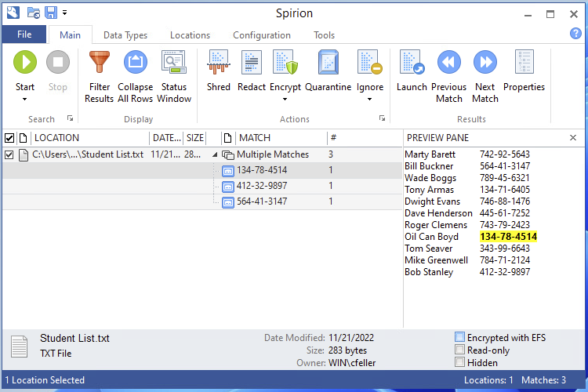
Task: Click the save floppy disk icon
Action: [x=51, y=13]
